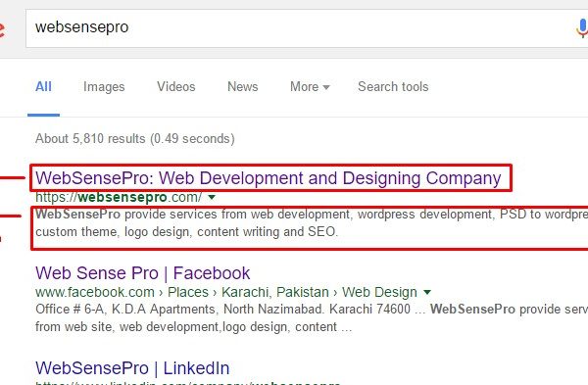Image resolution: width=588 pixels, height=385 pixels.
Task: Click the Google logo fragment at left
Action: tap(2, 28)
